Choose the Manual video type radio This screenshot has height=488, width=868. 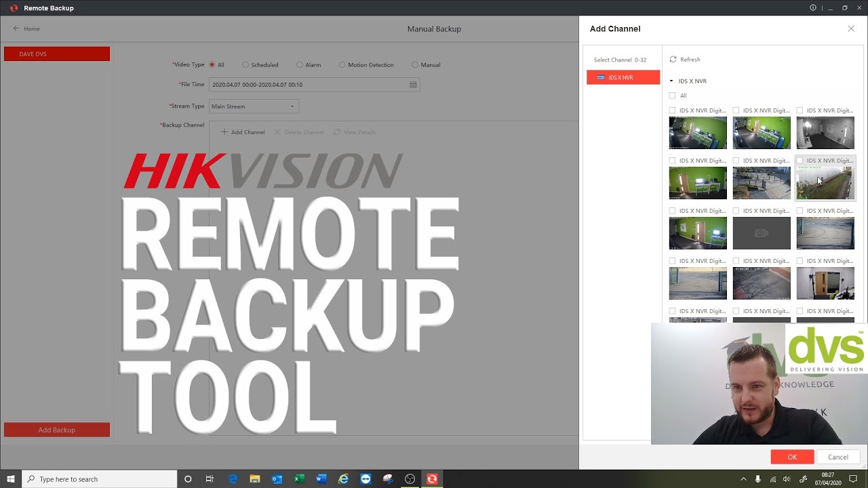pos(415,65)
